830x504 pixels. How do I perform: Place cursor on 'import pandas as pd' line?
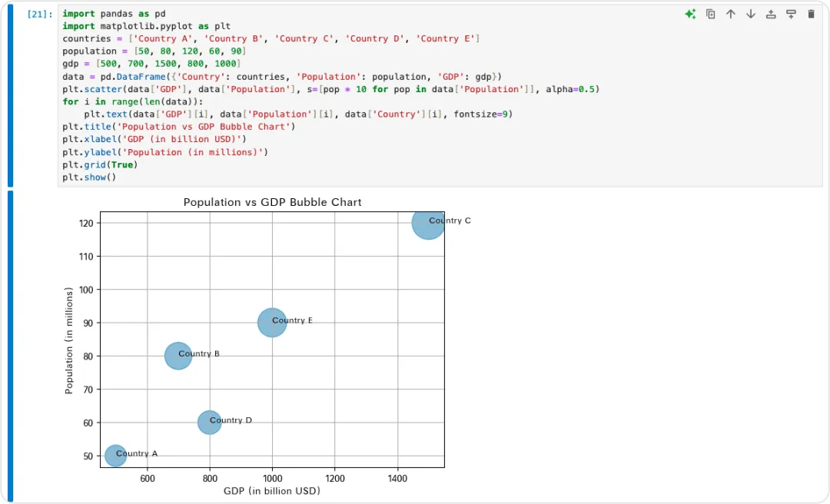pos(114,14)
